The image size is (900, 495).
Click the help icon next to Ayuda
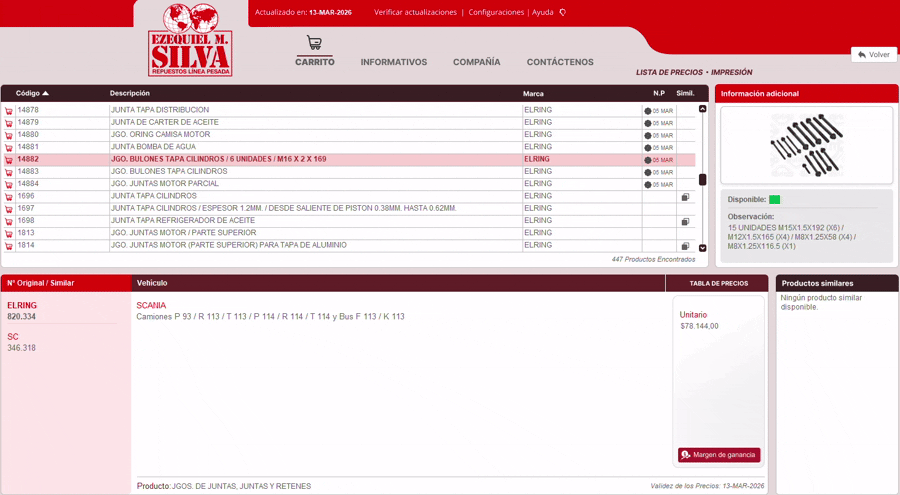(563, 13)
